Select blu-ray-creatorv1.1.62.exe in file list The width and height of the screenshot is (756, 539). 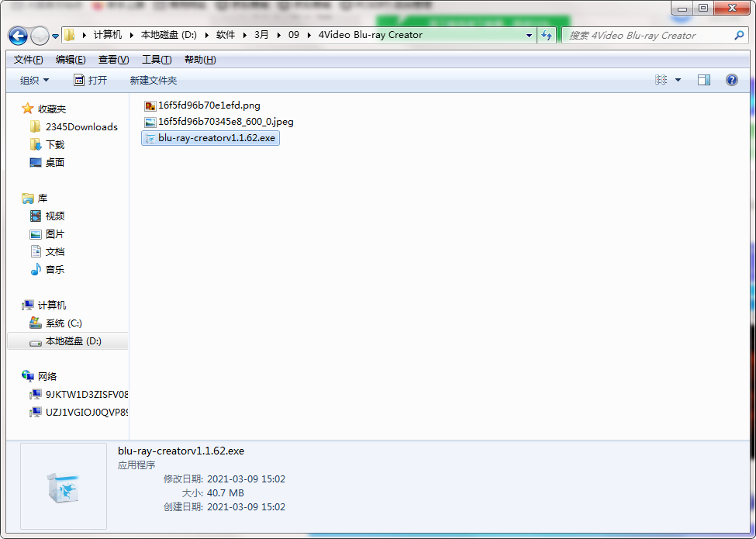point(210,138)
